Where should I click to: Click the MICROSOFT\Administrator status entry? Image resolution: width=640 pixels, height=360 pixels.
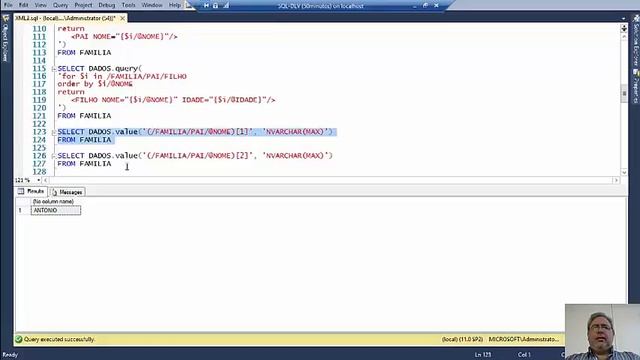[x=524, y=339]
